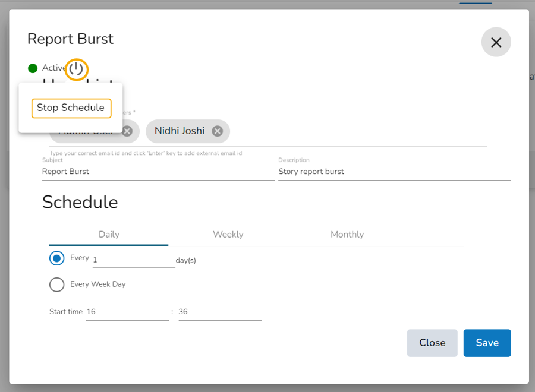Click the Subject text field
Screen dimensions: 535x392
158,172
